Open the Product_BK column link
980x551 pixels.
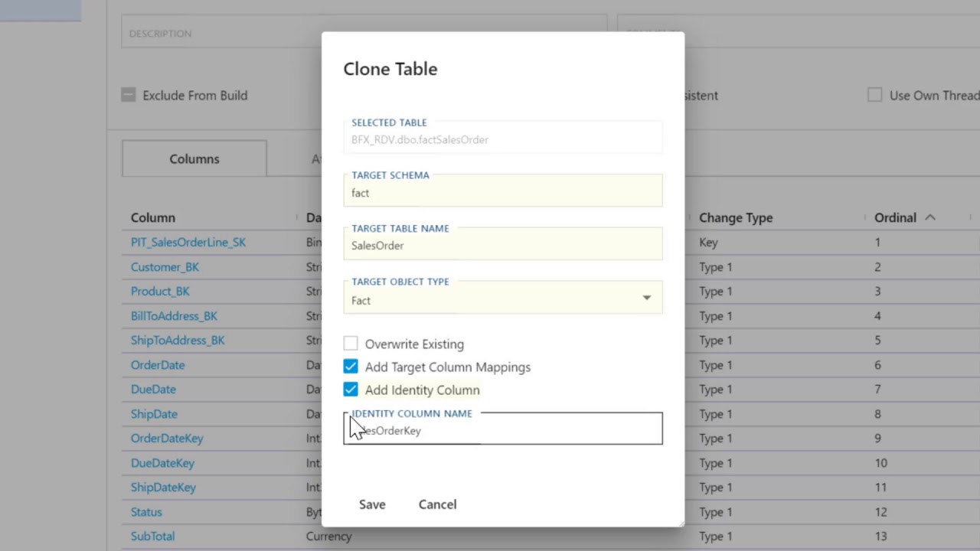coord(160,291)
